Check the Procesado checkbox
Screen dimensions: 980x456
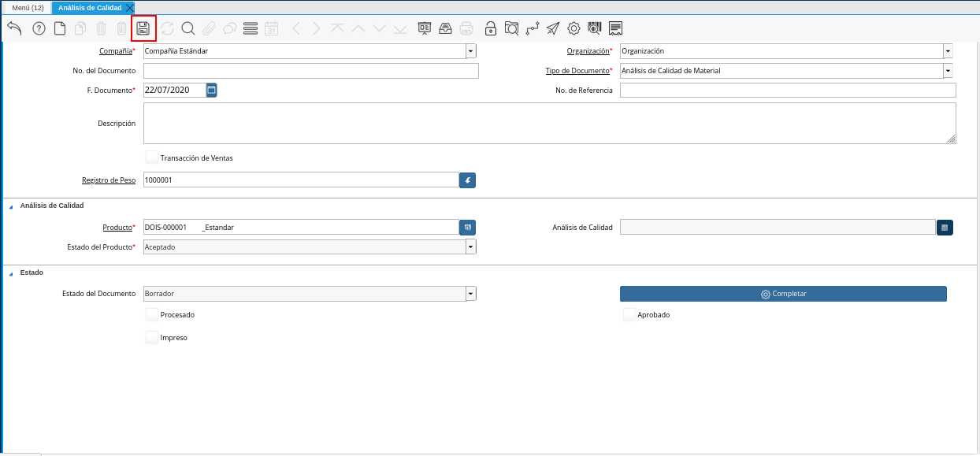[152, 314]
